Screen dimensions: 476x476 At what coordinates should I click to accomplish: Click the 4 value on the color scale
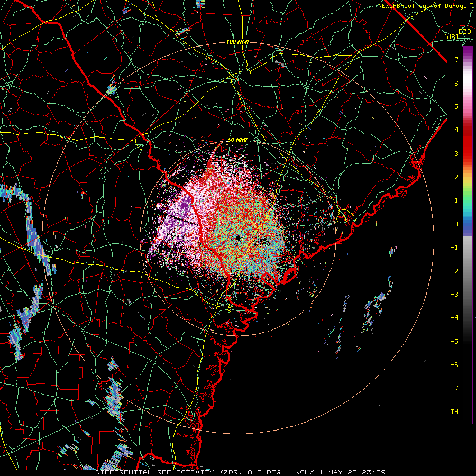point(456,130)
